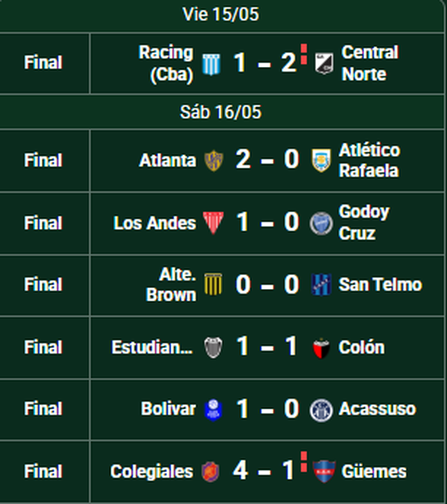Open the Atlético Rafaela team link
447x504 pixels.
(369, 160)
